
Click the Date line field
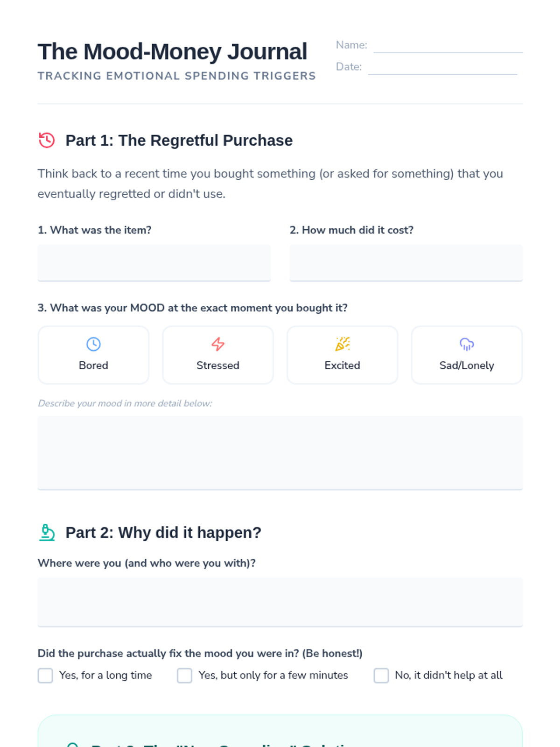(x=442, y=67)
